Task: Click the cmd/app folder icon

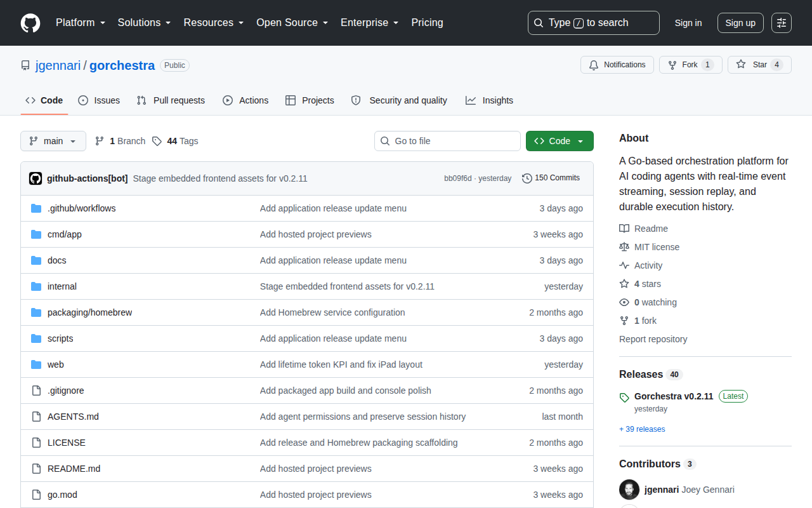Action: pyautogui.click(x=36, y=234)
